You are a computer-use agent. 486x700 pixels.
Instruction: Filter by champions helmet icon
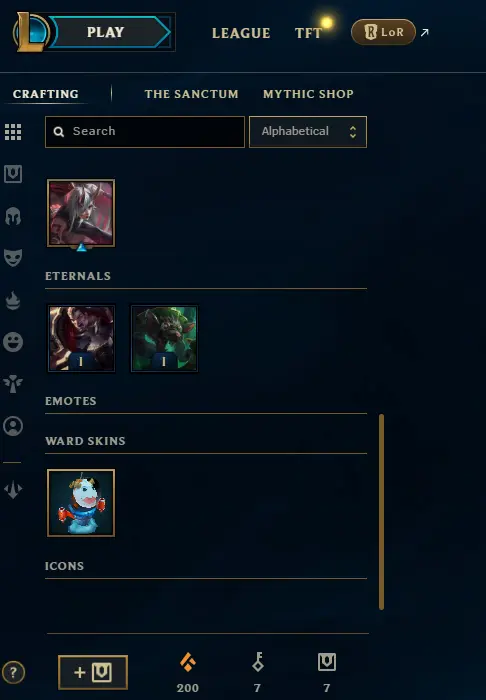tap(13, 216)
